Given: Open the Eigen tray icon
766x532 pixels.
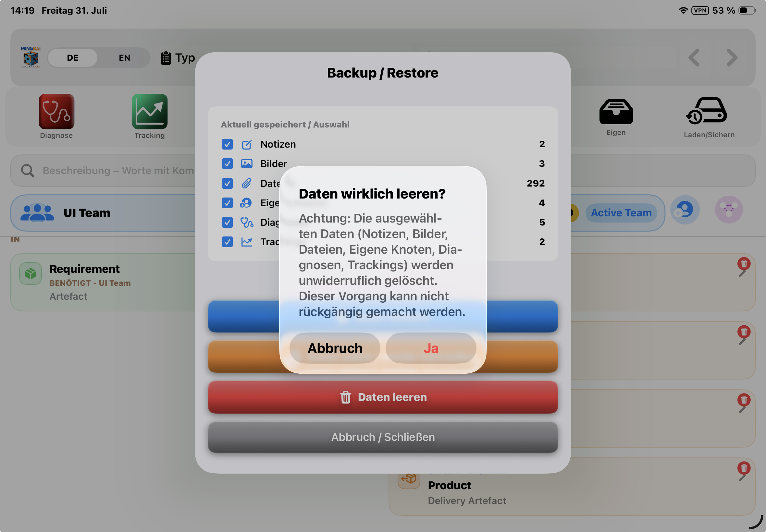Looking at the screenshot, I should pos(616,112).
